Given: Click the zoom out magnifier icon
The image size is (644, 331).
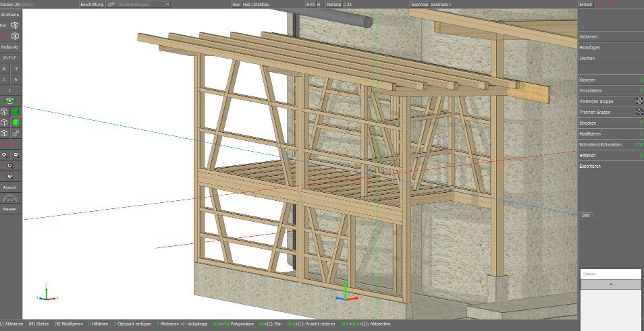Looking at the screenshot, I should [x=16, y=154].
